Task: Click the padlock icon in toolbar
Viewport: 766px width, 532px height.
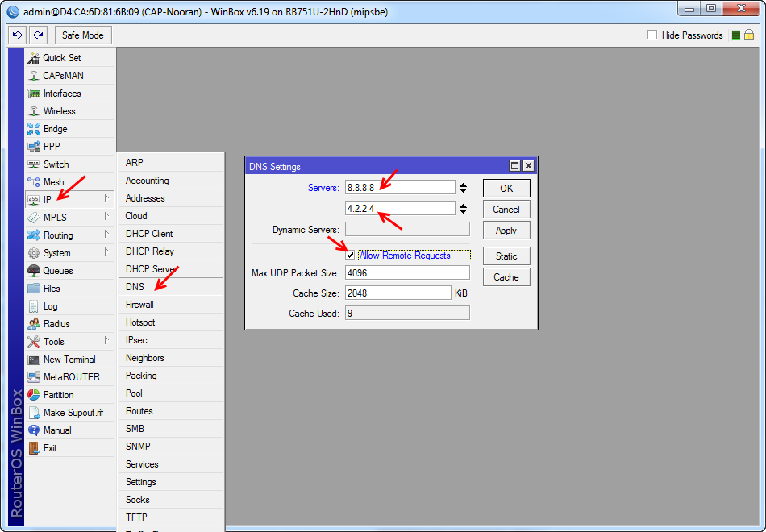Action: coord(749,35)
